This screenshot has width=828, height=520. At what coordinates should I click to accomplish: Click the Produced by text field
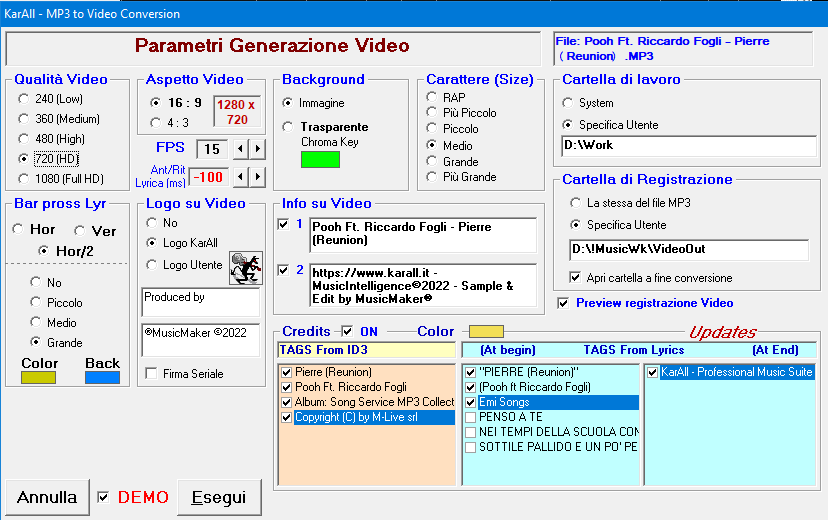[x=201, y=302]
